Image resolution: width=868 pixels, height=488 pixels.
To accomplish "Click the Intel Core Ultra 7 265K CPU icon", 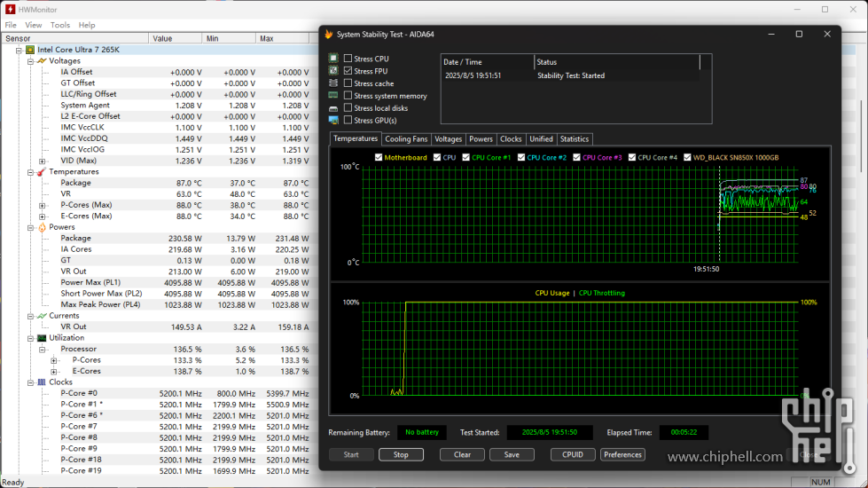I will click(30, 50).
